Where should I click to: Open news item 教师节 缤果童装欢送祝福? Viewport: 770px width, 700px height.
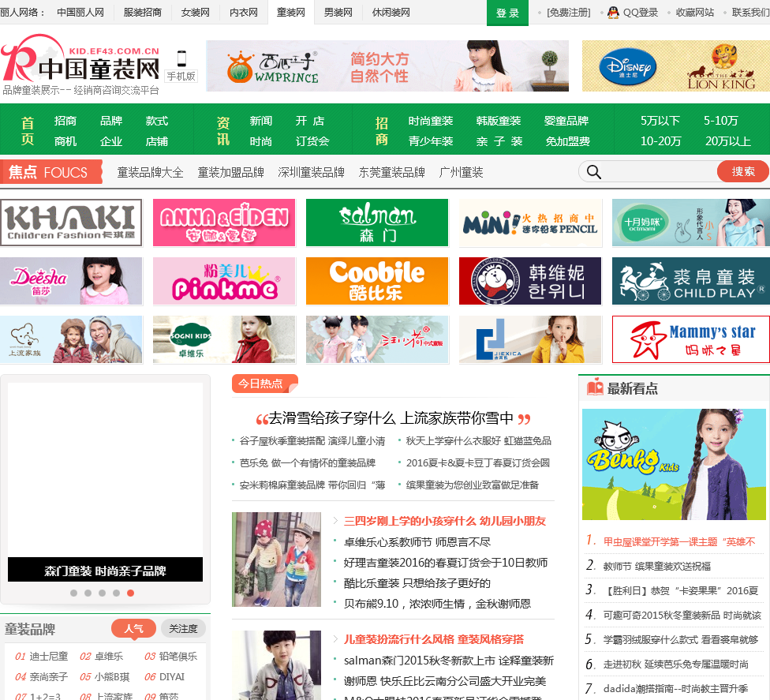point(657,567)
